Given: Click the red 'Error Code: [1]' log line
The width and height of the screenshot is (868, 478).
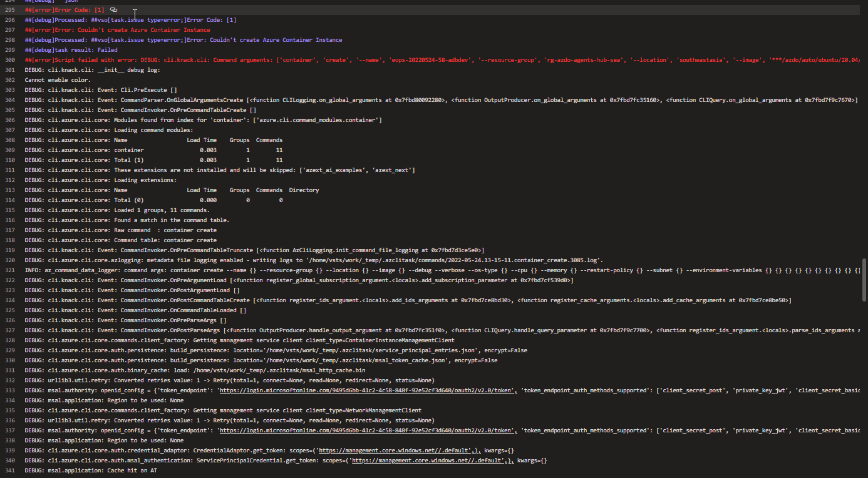Looking at the screenshot, I should click(x=66, y=10).
